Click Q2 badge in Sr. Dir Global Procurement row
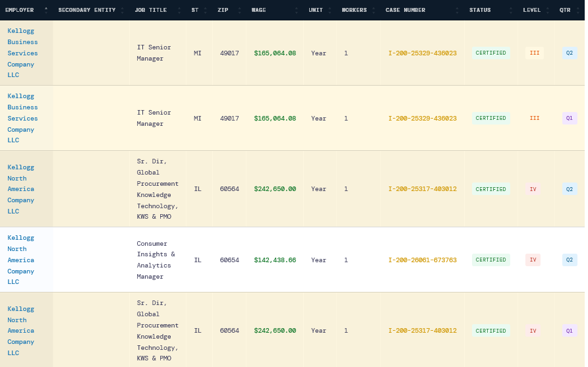Viewport: 588px width, 367px height. click(x=570, y=189)
